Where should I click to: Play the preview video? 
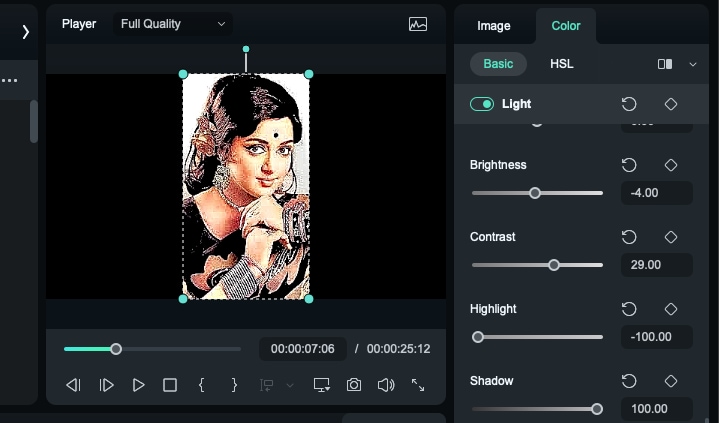pos(138,385)
